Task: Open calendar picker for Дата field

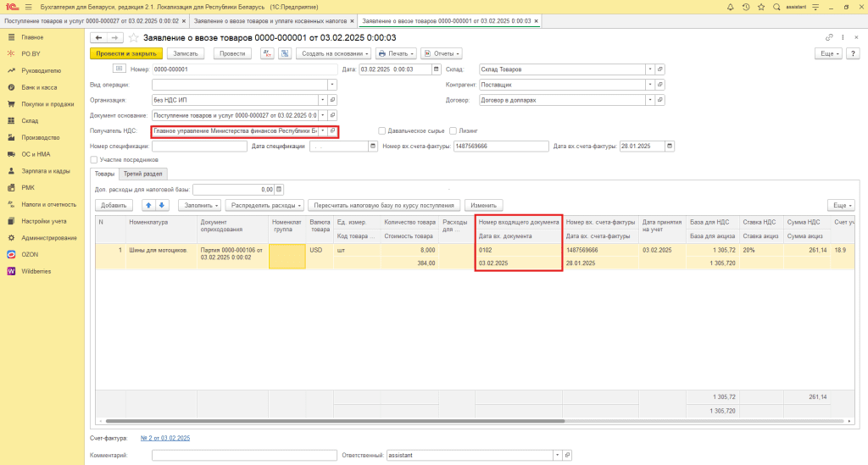Action: tap(437, 69)
